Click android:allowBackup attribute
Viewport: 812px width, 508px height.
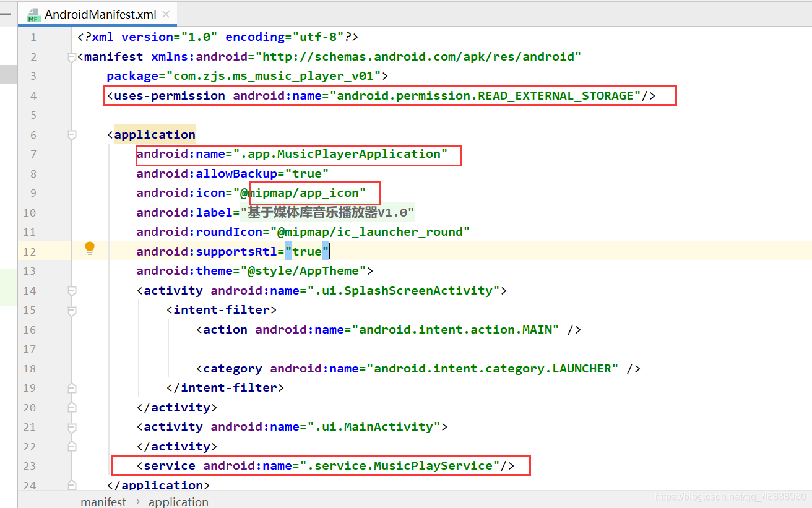click(x=207, y=174)
